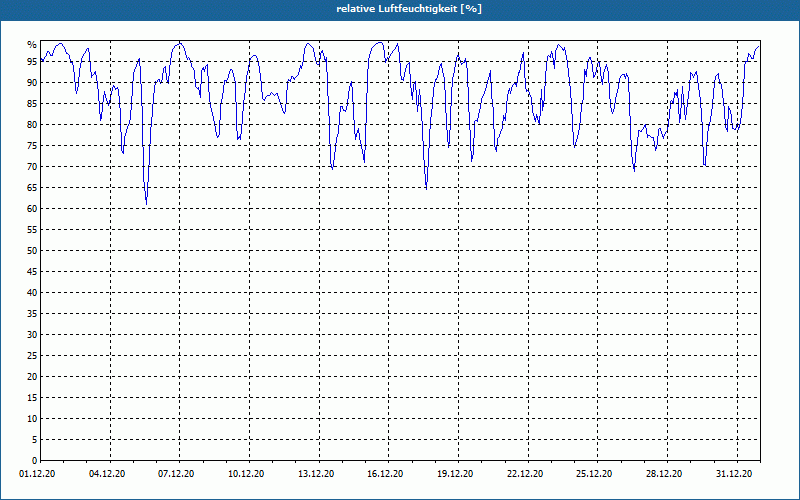Viewport: 800px width, 500px height.
Task: Select x-axis date label 01.12.20
Action: coord(37,474)
